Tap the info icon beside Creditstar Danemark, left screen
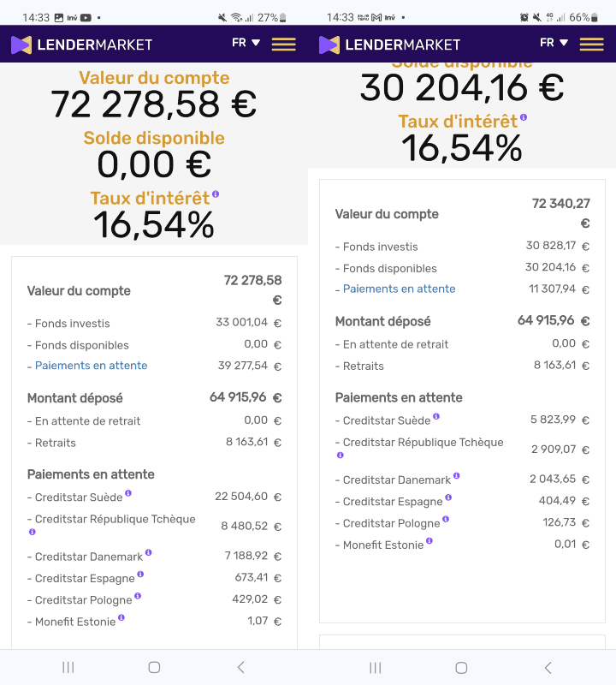The height and width of the screenshot is (685, 616). point(148,552)
